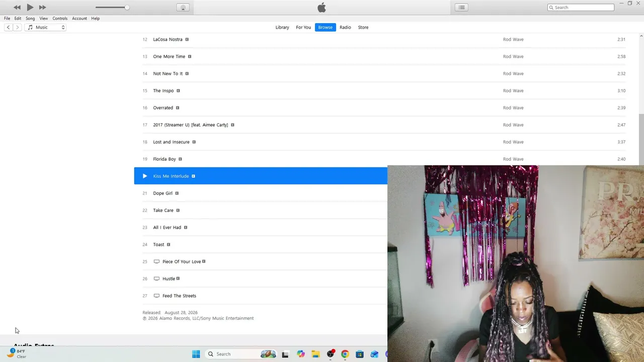The height and width of the screenshot is (362, 644).
Task: Open File Explorer from the taskbar
Action: (315, 354)
